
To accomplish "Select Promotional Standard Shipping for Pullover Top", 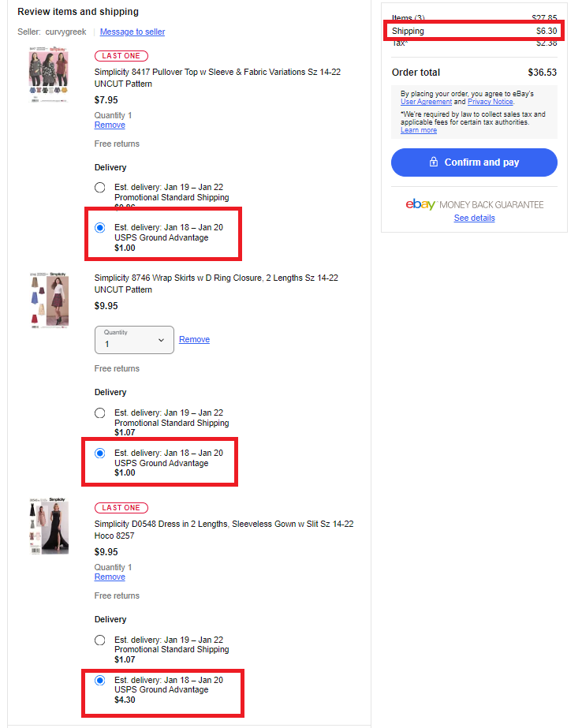I will click(100, 188).
